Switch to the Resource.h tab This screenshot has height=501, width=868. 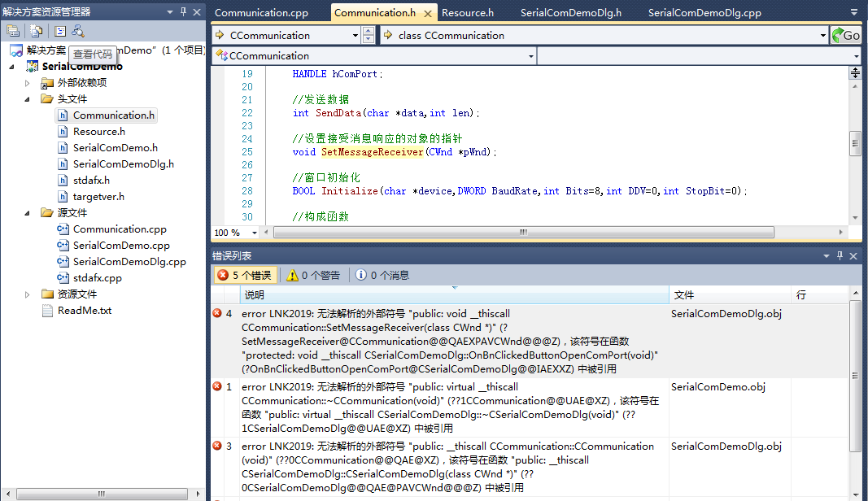pyautogui.click(x=468, y=13)
